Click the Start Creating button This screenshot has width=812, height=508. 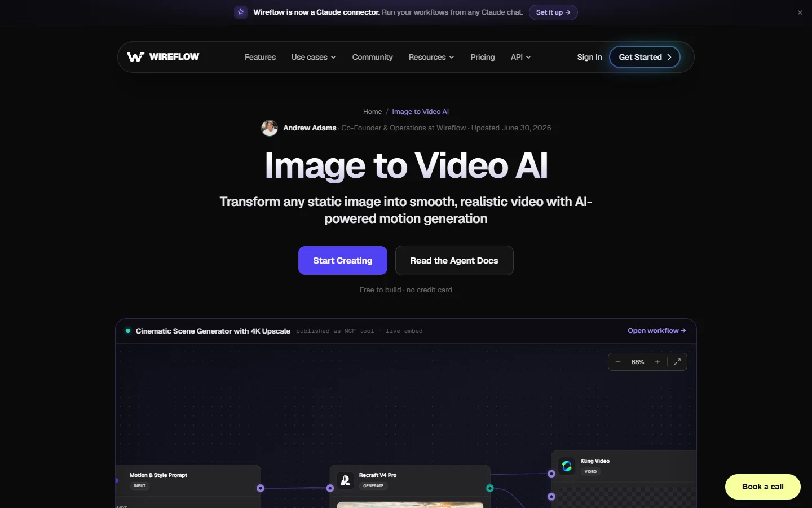click(343, 260)
